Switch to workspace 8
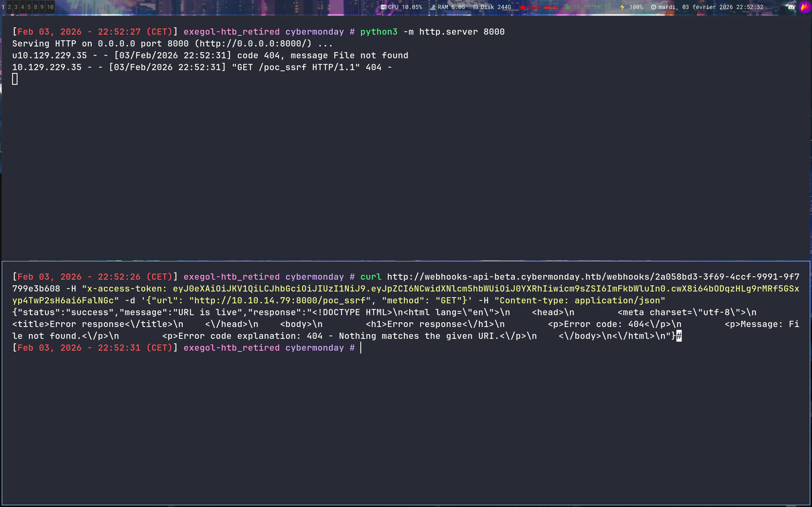Viewport: 812px width, 507px height. tap(36, 7)
